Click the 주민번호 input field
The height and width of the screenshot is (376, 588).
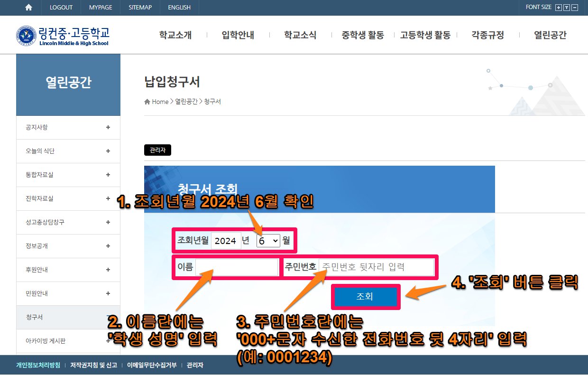[x=376, y=267]
